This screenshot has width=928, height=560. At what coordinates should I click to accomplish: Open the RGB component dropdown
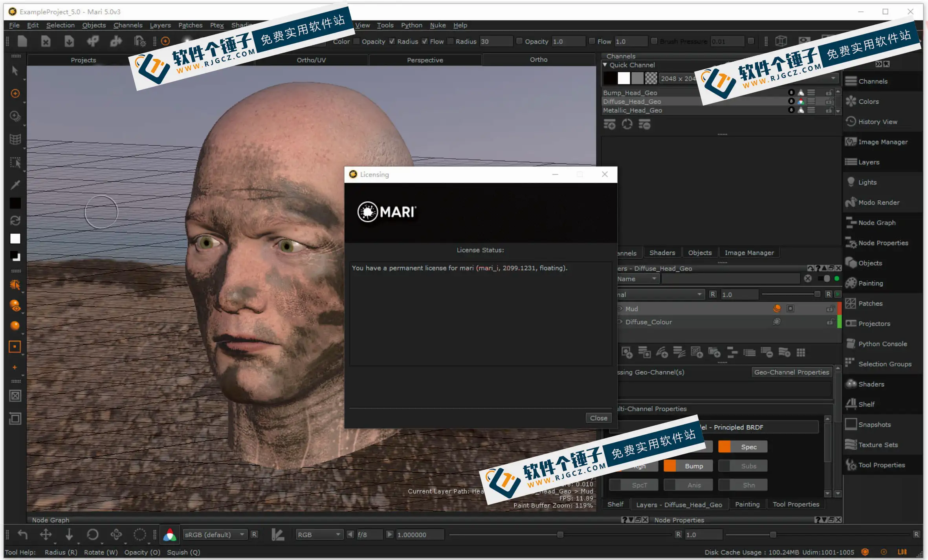click(319, 534)
